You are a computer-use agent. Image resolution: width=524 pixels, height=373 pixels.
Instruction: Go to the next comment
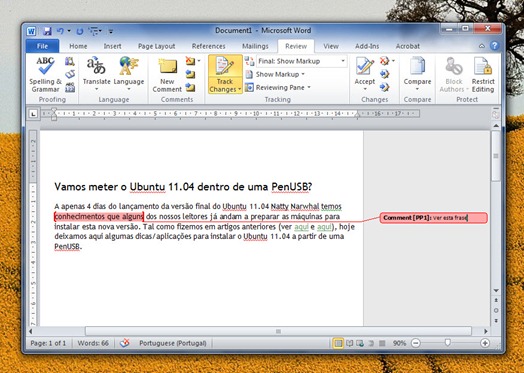190,87
